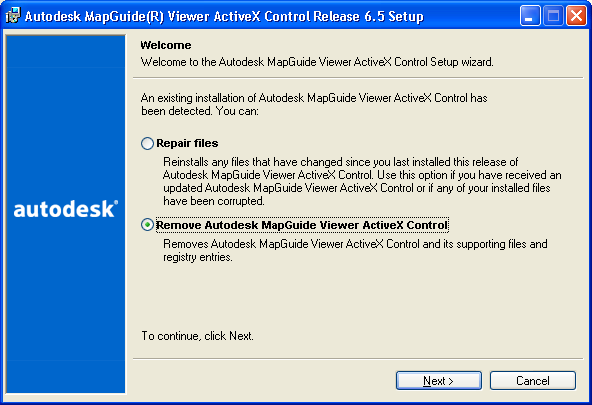The height and width of the screenshot is (405, 592).
Task: Cancel the setup wizard
Action: (533, 380)
